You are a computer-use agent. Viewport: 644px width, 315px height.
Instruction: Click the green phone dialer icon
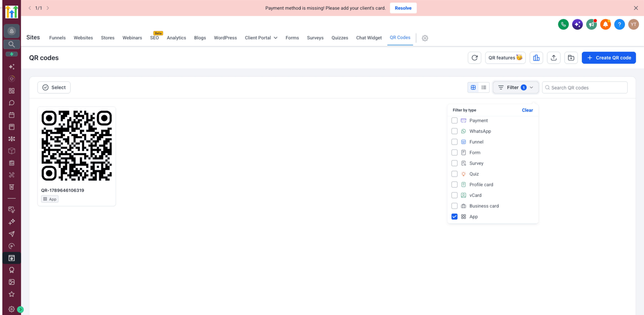click(563, 24)
